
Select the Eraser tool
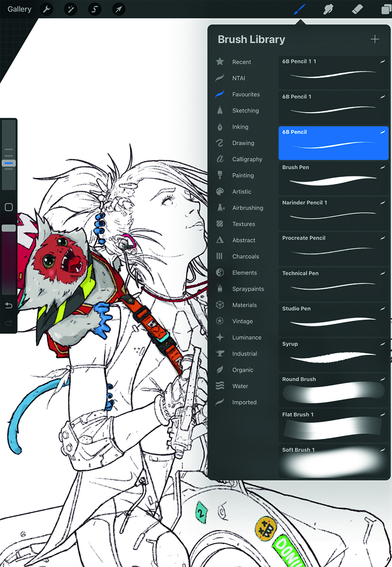pos(357,9)
